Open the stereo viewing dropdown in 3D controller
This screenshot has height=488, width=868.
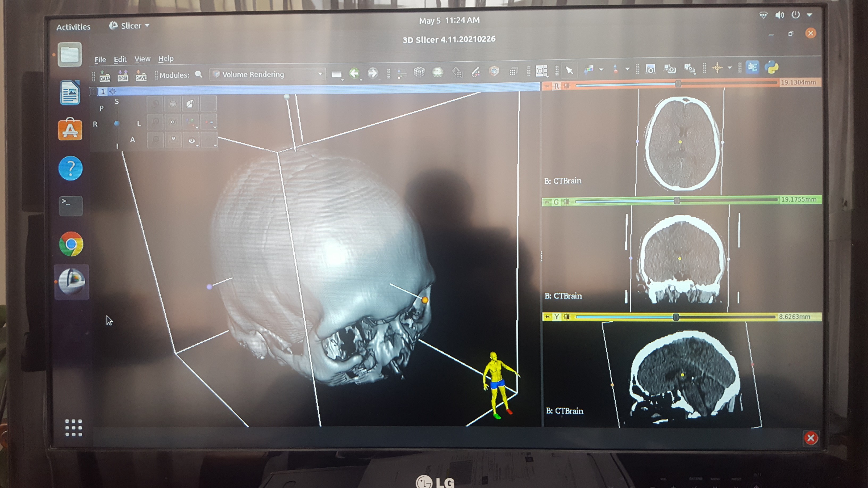click(x=208, y=121)
